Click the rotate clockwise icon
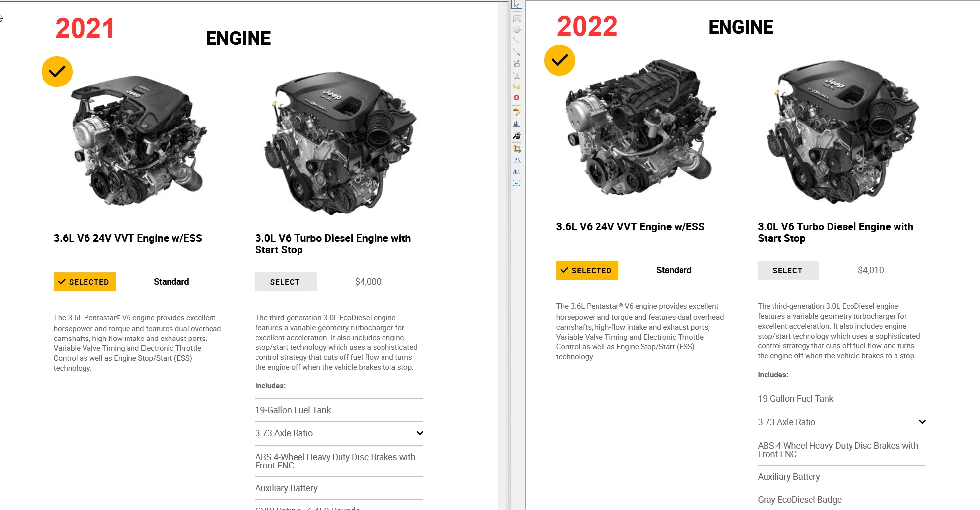980x510 pixels. (517, 161)
